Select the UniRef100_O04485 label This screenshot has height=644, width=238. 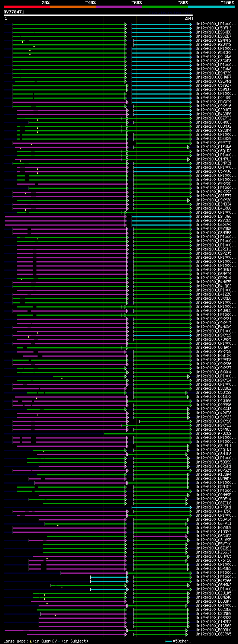[x=213, y=98]
